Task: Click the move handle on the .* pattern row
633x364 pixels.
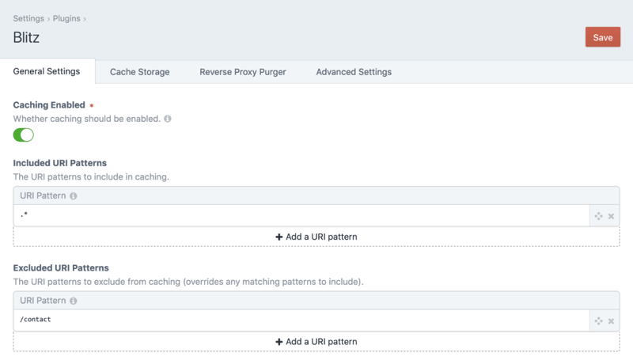Action: click(598, 216)
